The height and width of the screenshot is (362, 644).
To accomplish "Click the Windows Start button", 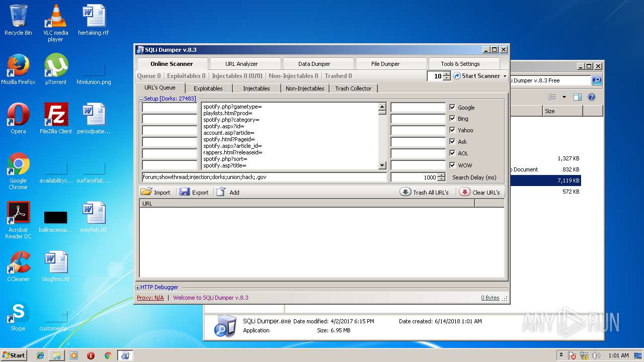I will coord(14,355).
